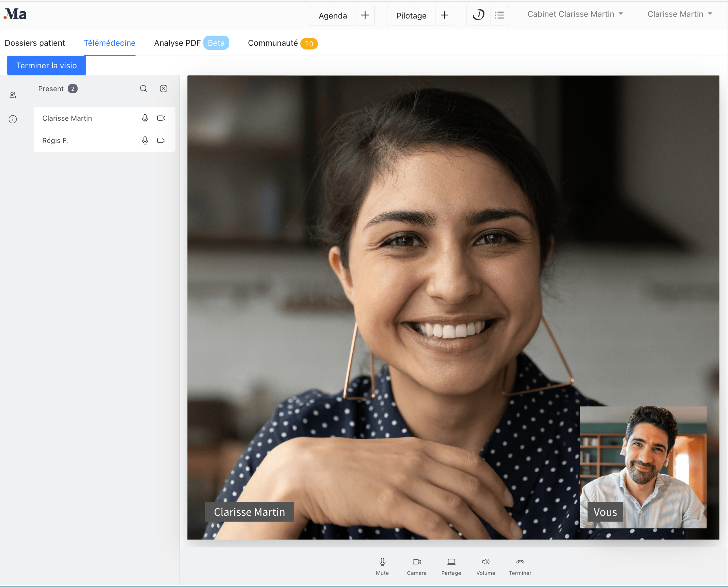Toggle Clarisse Martin's microphone
The image size is (728, 587).
[145, 118]
